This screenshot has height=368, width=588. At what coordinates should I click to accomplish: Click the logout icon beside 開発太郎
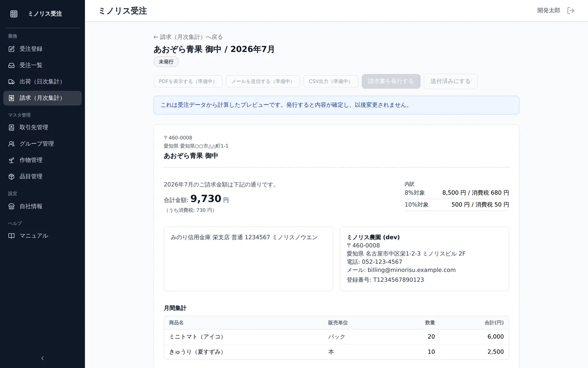[571, 11]
